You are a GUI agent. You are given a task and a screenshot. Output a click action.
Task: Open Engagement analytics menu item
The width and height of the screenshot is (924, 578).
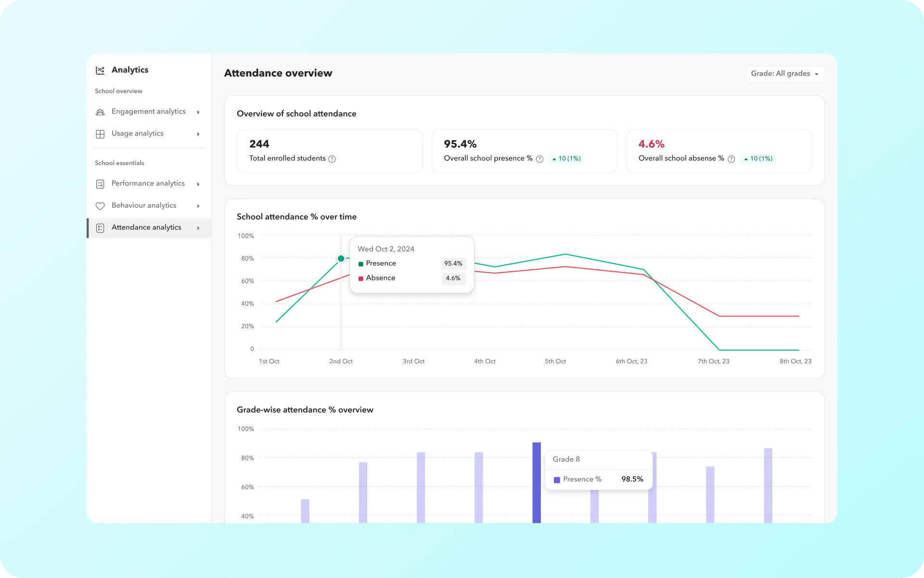point(149,112)
